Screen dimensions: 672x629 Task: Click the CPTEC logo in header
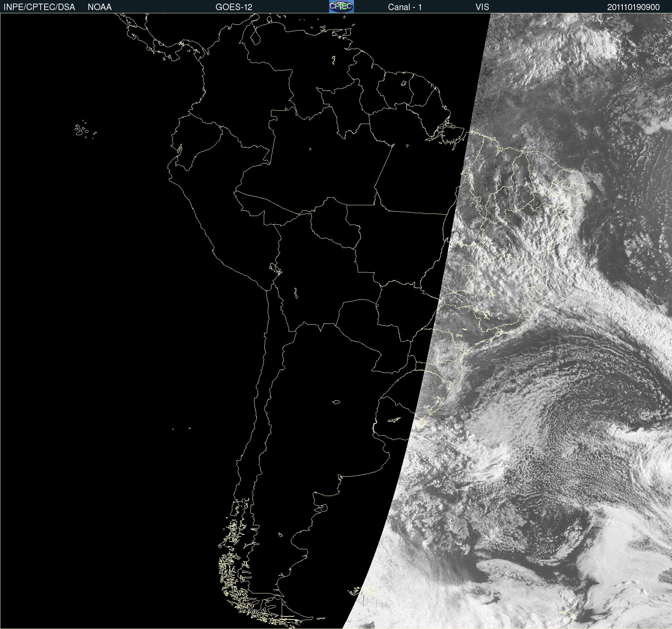click(x=341, y=6)
